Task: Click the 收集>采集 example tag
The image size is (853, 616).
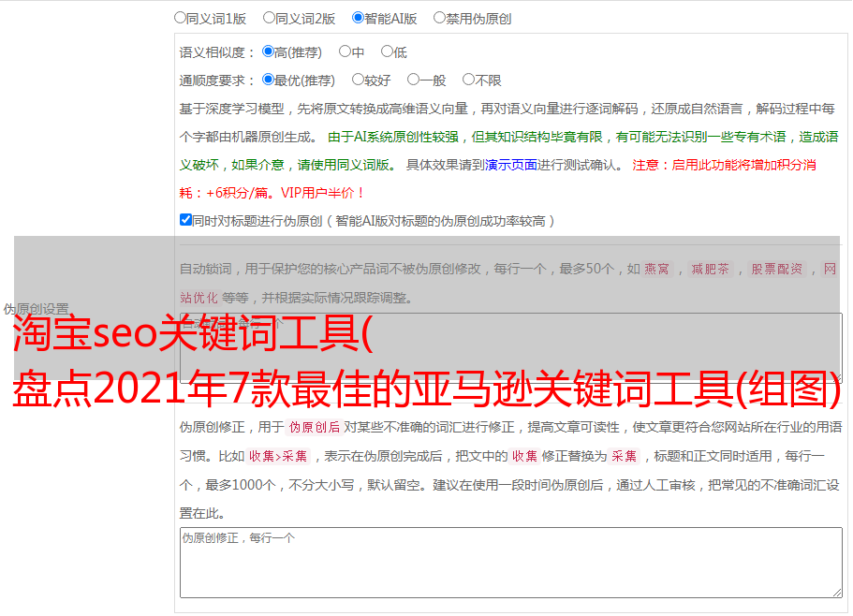Action: [278, 456]
